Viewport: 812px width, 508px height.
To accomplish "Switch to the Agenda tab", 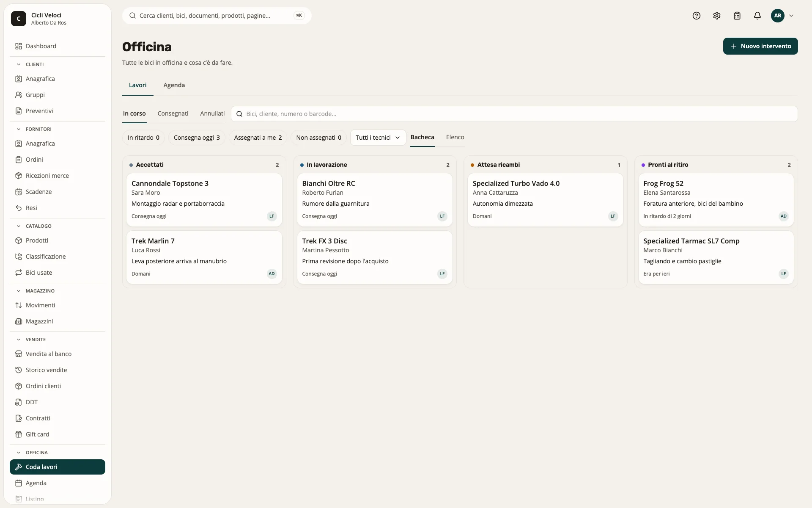I will (x=174, y=85).
